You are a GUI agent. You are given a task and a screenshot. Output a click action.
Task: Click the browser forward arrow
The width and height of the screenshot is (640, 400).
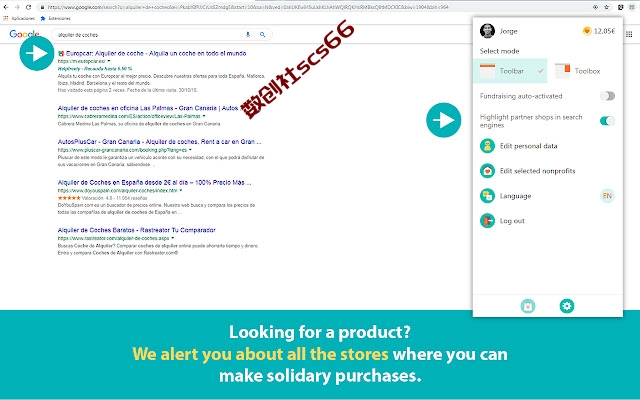17,7
